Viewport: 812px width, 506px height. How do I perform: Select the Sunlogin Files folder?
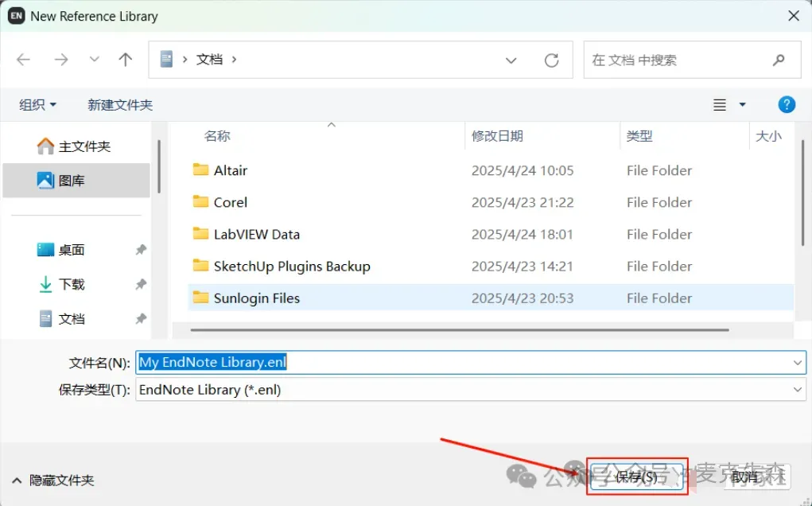click(490, 298)
